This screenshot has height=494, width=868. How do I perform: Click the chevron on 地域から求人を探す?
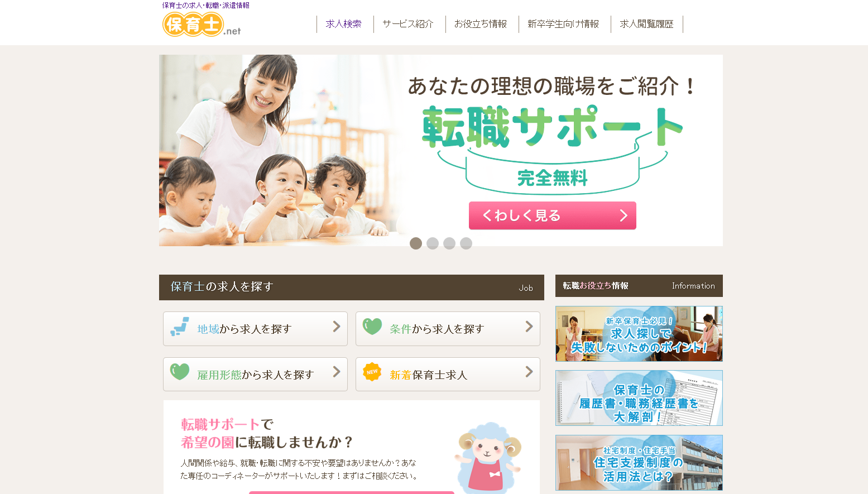point(337,327)
